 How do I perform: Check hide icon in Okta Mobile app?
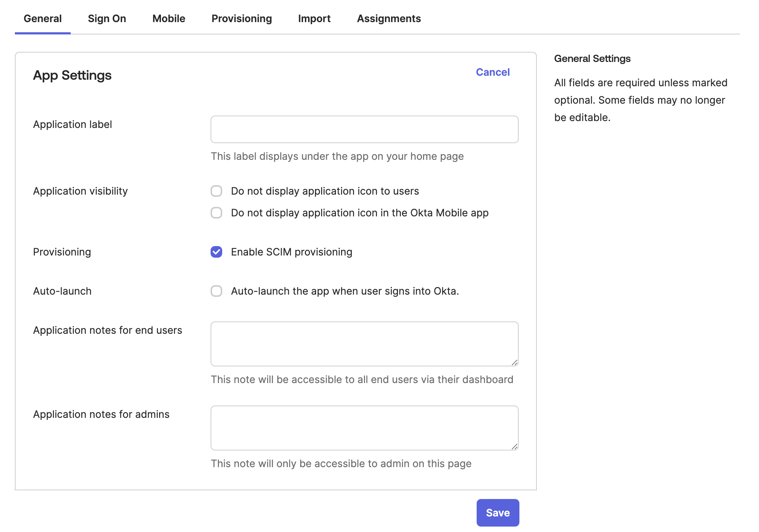[216, 213]
